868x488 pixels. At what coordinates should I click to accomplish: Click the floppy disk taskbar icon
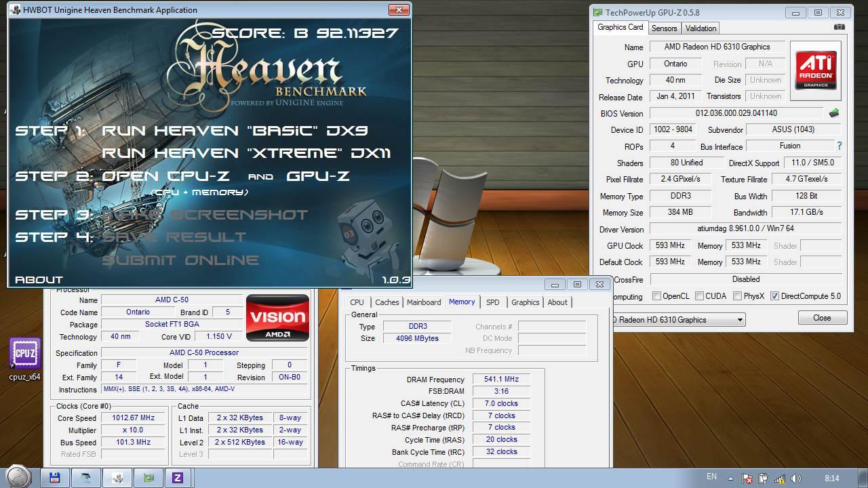coord(54,477)
